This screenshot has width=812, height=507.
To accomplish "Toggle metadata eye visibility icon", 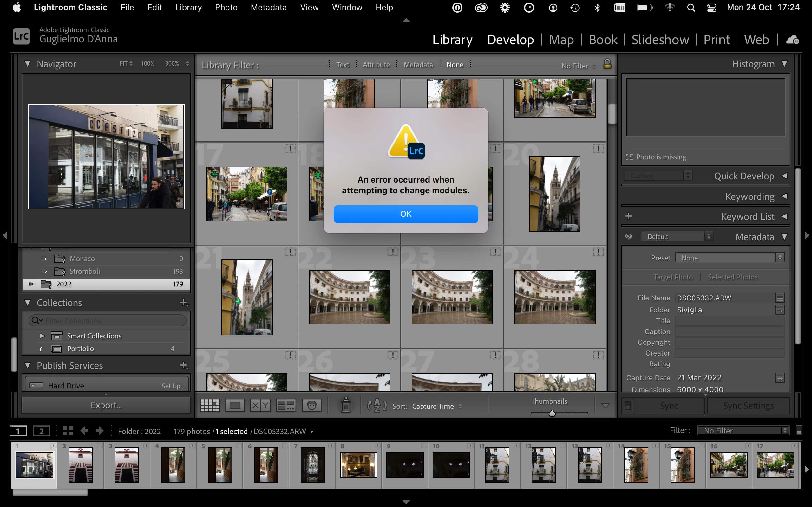I will 628,236.
